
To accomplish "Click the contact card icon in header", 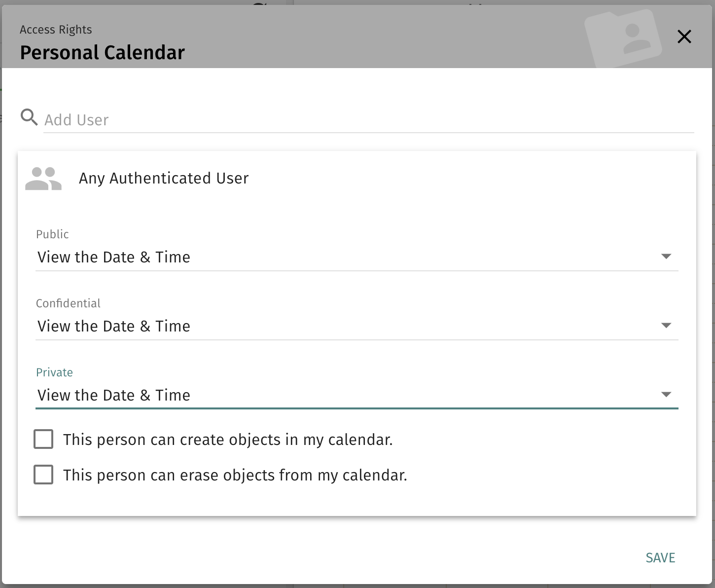I will point(623,37).
